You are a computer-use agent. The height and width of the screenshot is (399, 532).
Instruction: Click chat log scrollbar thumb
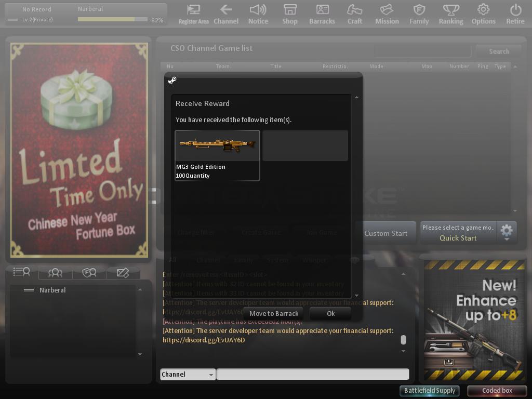click(403, 340)
